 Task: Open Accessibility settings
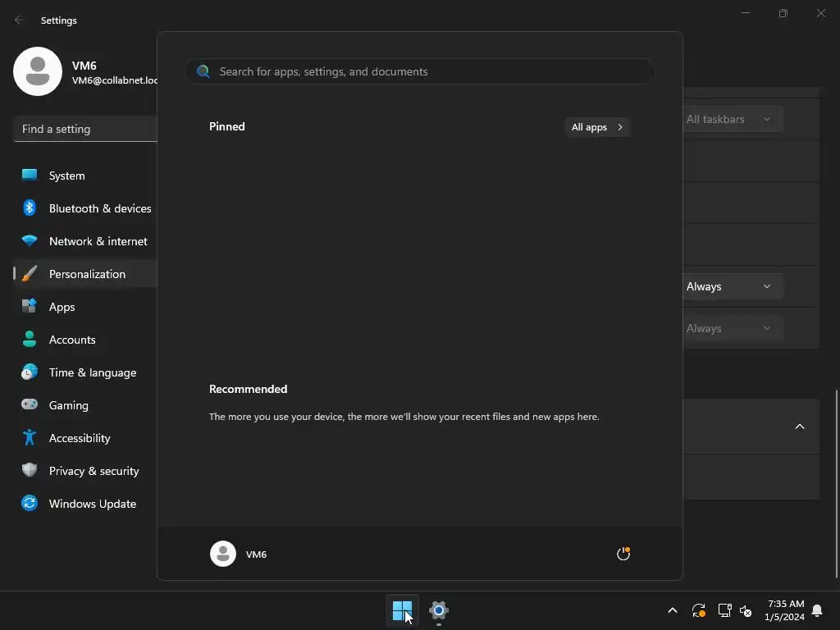85,438
